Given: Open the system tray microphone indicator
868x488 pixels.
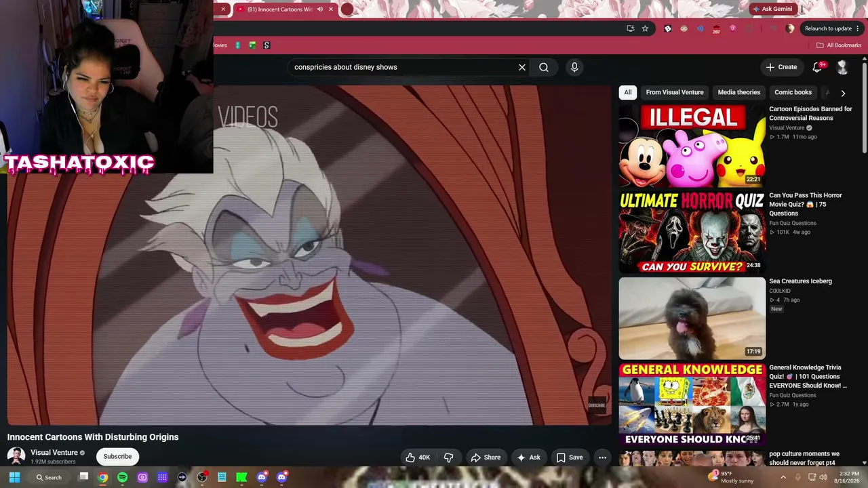Looking at the screenshot, I should [798, 477].
